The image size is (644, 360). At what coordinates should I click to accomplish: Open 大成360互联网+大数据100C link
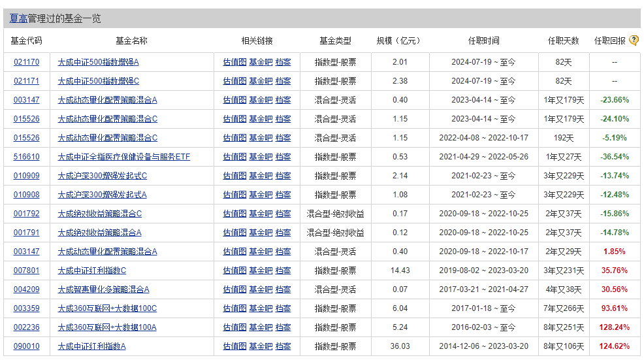107,308
